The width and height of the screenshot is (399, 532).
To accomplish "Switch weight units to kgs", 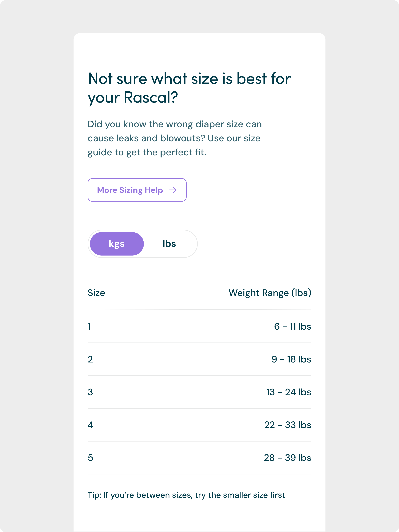I will coord(117,244).
